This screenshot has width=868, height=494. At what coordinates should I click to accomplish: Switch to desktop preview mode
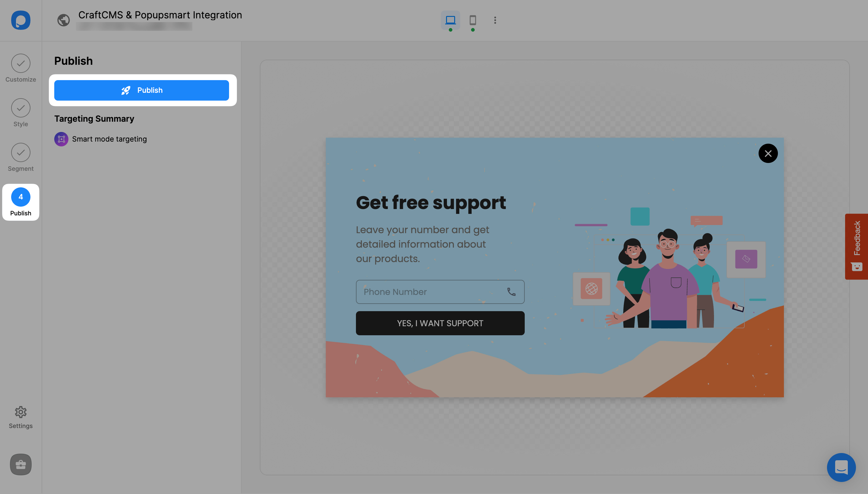[x=451, y=20]
